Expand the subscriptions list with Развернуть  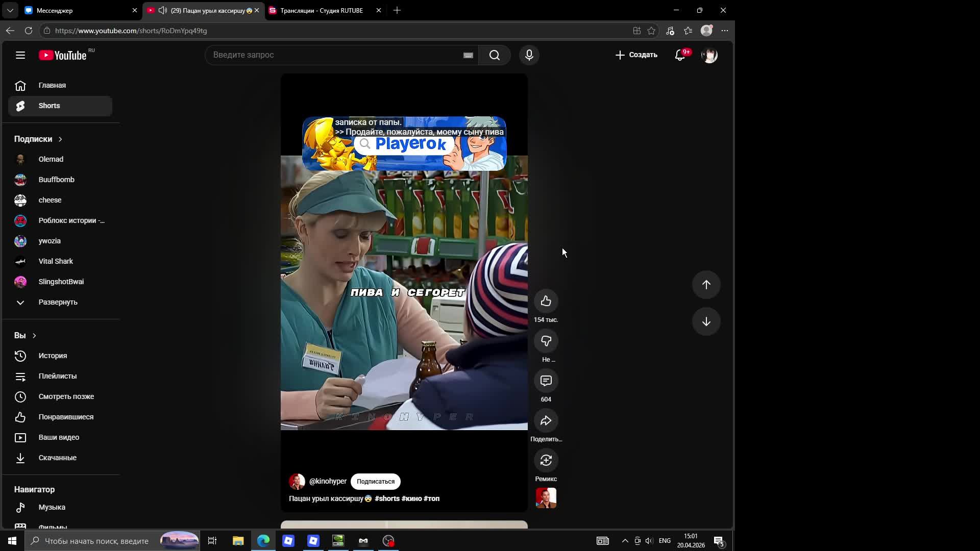pyautogui.click(x=58, y=302)
